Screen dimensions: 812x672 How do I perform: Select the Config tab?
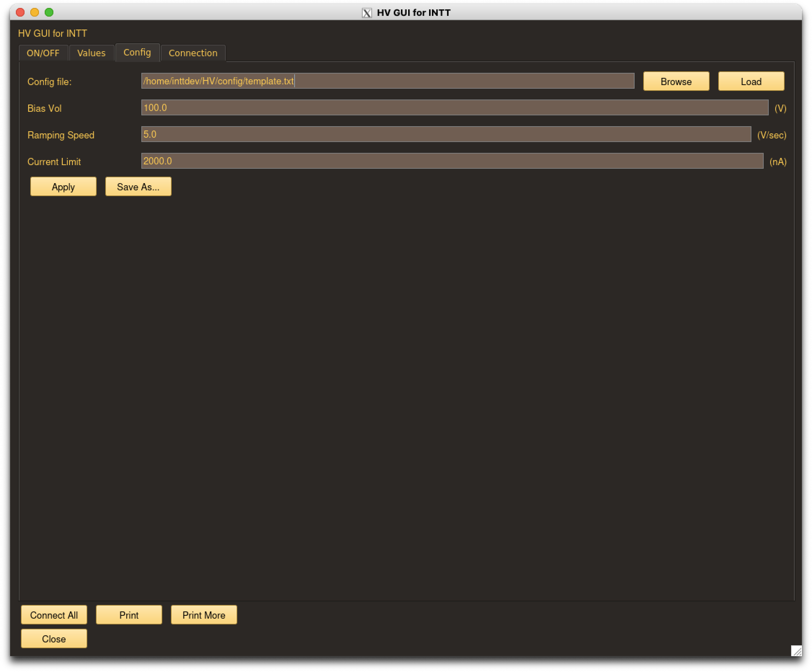pos(137,53)
